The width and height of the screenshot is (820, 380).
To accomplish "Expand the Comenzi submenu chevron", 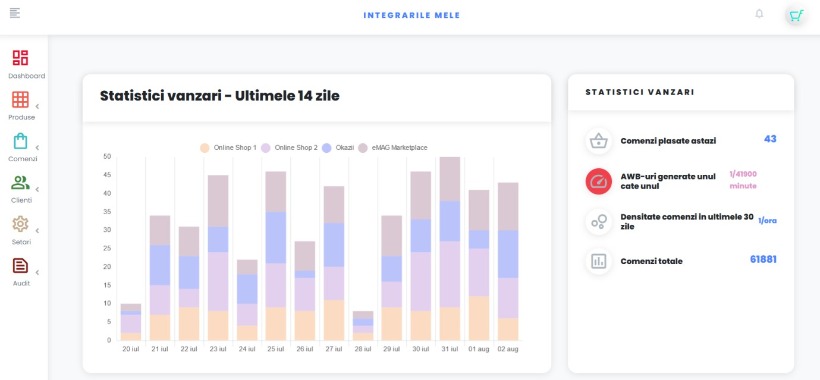I will point(37,148).
